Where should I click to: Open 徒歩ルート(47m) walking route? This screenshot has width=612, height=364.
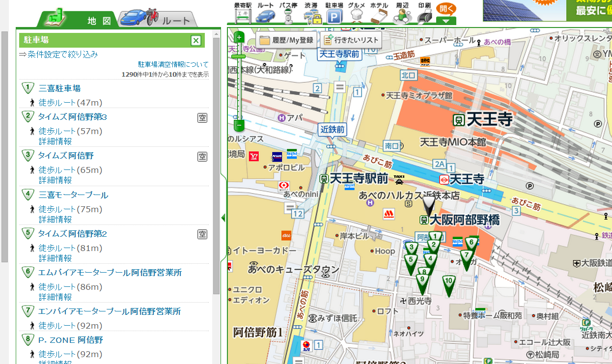click(x=70, y=103)
